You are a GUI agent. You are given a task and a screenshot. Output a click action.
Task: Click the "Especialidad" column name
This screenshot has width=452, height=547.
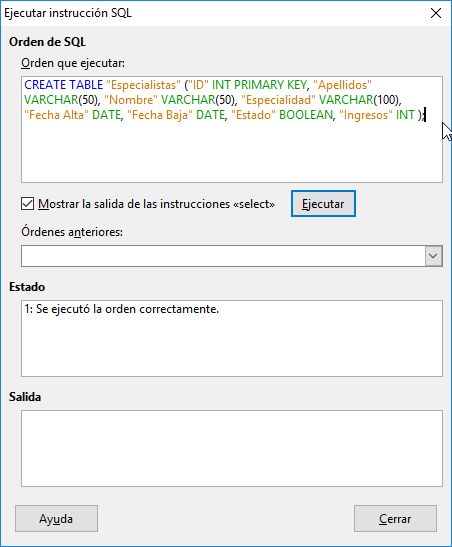(x=278, y=100)
